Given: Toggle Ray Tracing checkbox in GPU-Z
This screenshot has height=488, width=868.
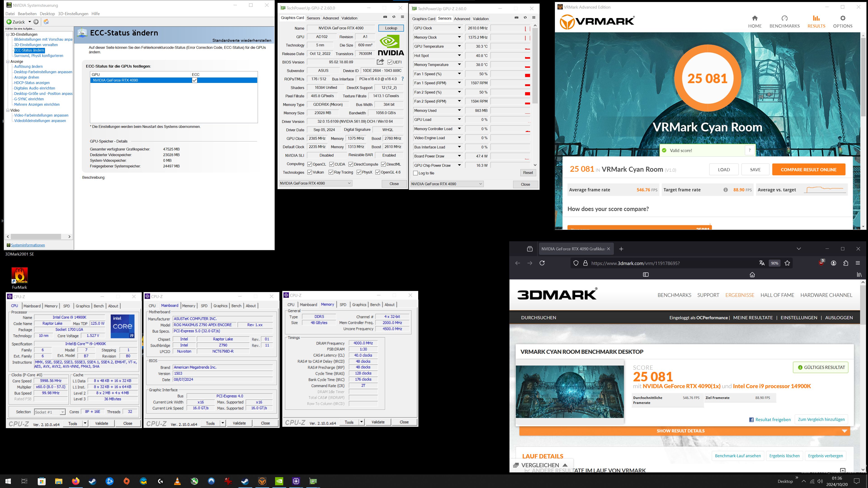Looking at the screenshot, I should point(331,172).
